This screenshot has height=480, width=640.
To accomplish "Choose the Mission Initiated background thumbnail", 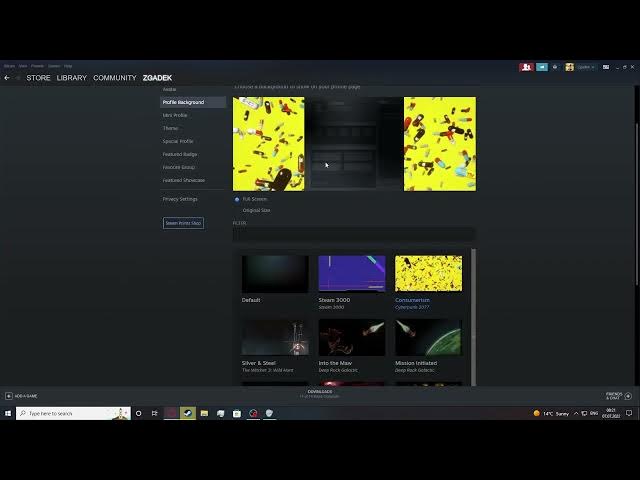I will click(x=429, y=338).
